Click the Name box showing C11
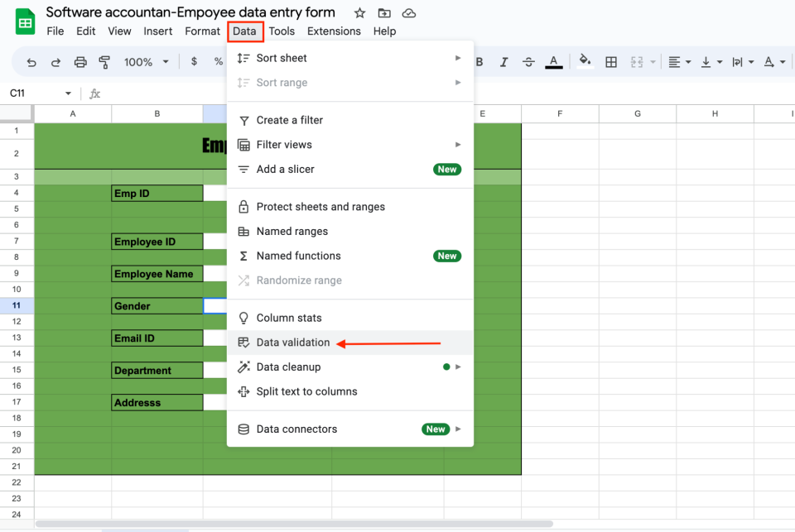Viewport: 795px width, 532px height. coord(41,93)
